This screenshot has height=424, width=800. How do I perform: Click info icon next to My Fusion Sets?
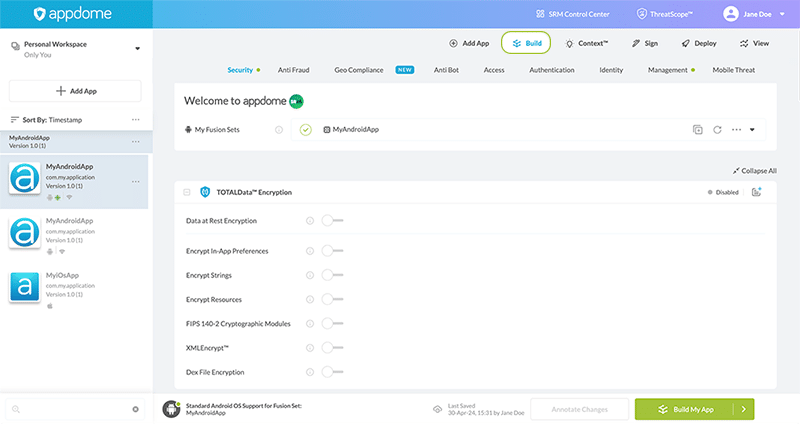click(x=278, y=130)
